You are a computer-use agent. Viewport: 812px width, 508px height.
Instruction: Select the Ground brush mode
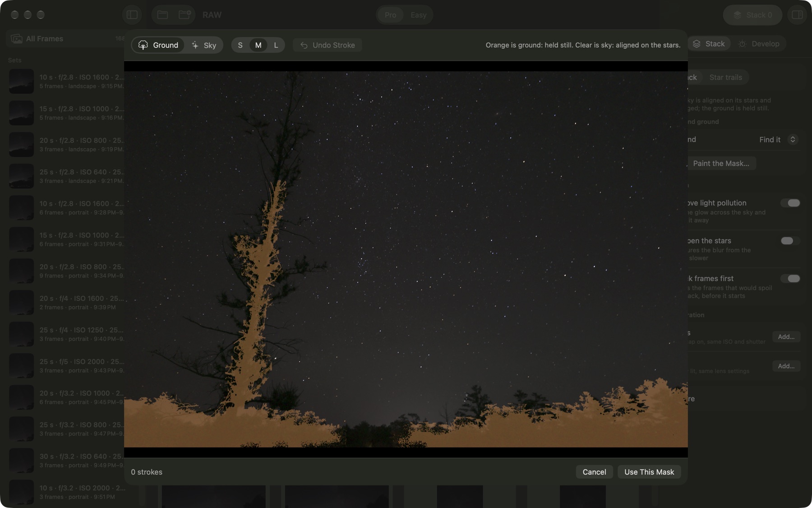pyautogui.click(x=158, y=45)
